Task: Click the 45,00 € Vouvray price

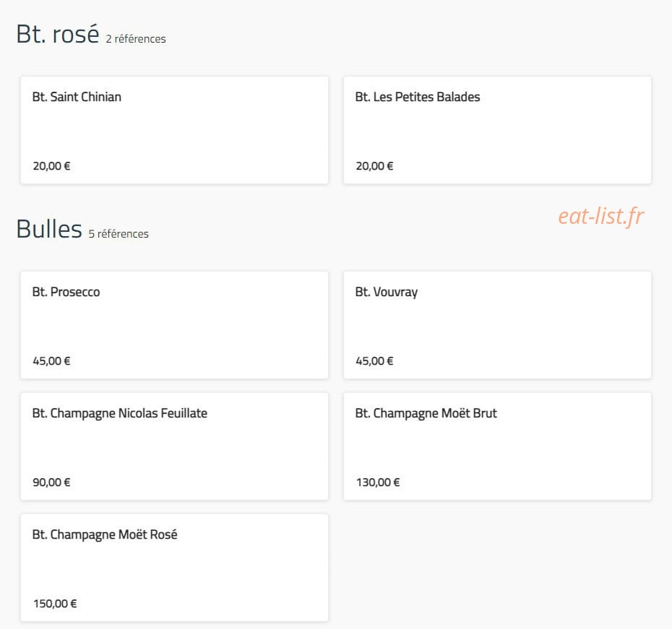Action: coord(374,361)
